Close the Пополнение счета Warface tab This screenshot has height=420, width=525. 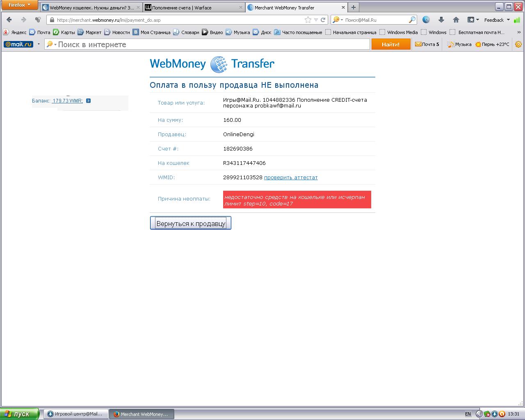click(x=240, y=7)
